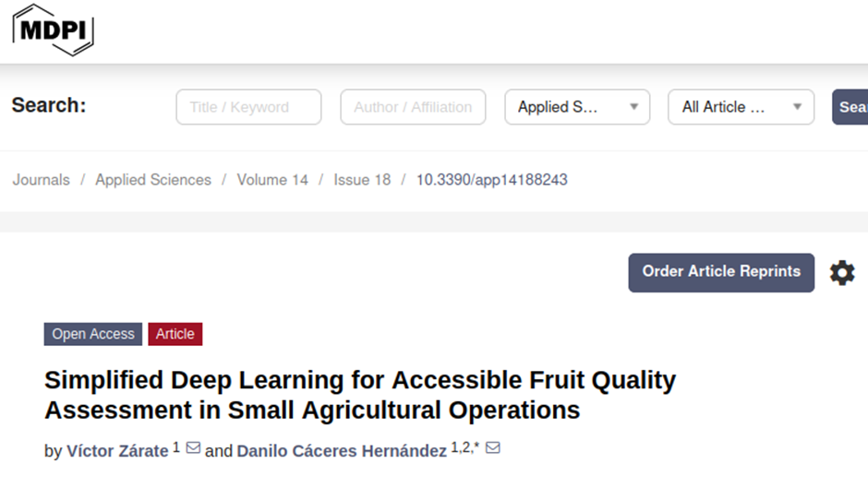Click the DOI 10.3390/app14188243 breadcrumb
This screenshot has width=868, height=488.
pyautogui.click(x=491, y=180)
